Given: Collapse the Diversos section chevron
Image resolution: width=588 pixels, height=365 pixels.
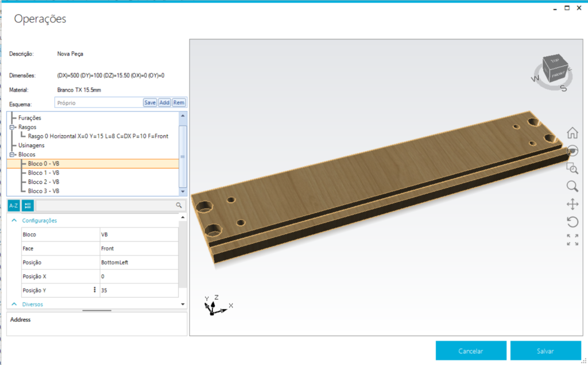Looking at the screenshot, I should click(x=14, y=304).
